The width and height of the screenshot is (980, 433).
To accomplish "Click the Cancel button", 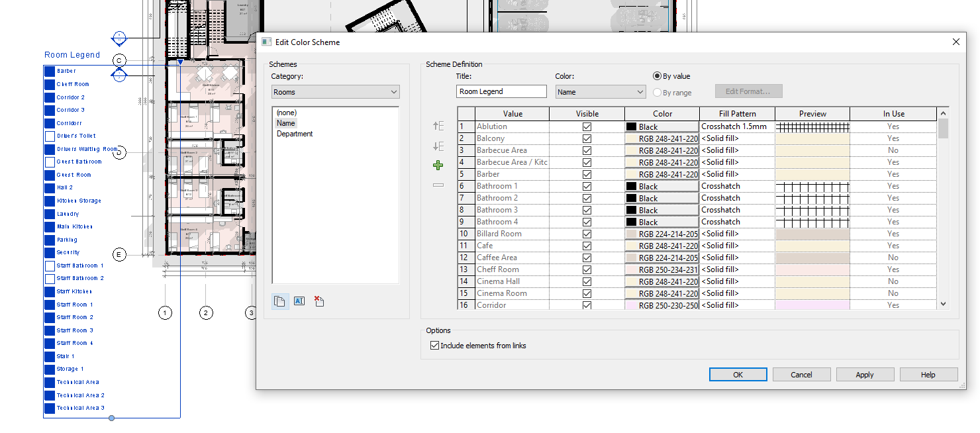I will (801, 375).
